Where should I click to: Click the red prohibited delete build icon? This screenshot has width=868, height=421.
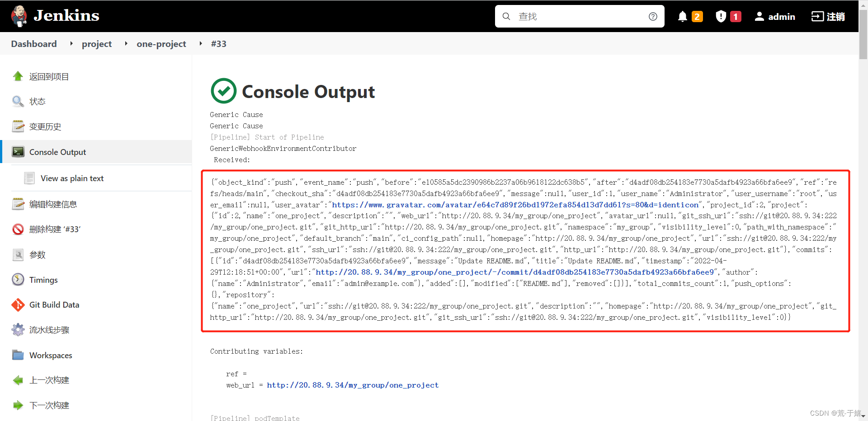pyautogui.click(x=18, y=229)
